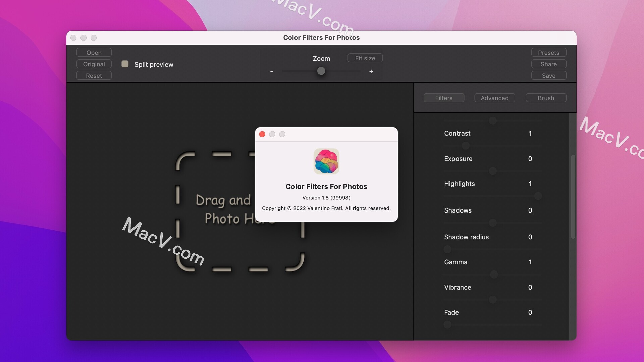
Task: Click Fit size button
Action: coord(365,58)
